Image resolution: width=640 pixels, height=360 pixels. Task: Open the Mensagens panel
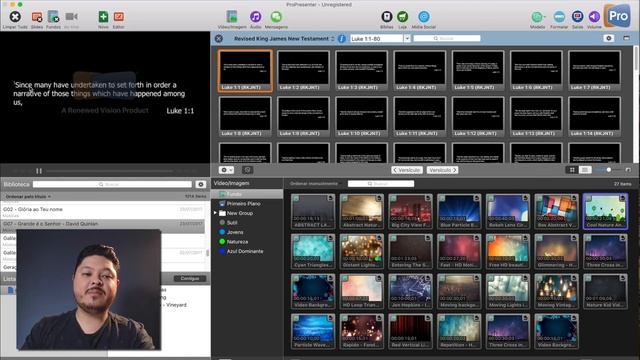click(x=276, y=17)
